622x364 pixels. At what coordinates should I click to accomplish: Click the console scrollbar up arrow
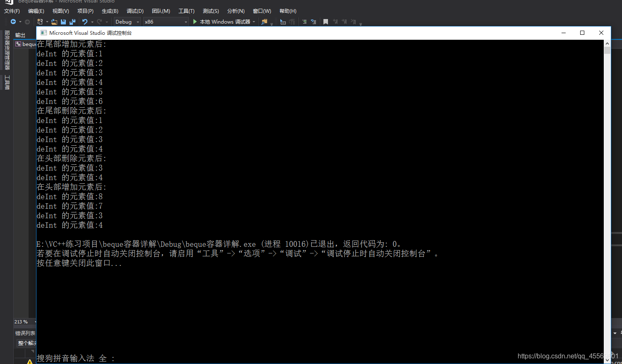coord(607,43)
